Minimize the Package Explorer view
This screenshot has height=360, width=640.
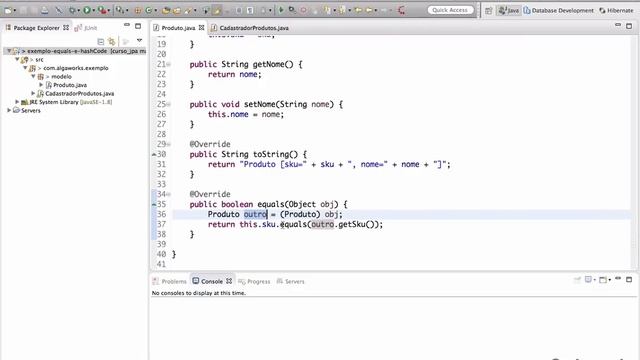click(127, 25)
